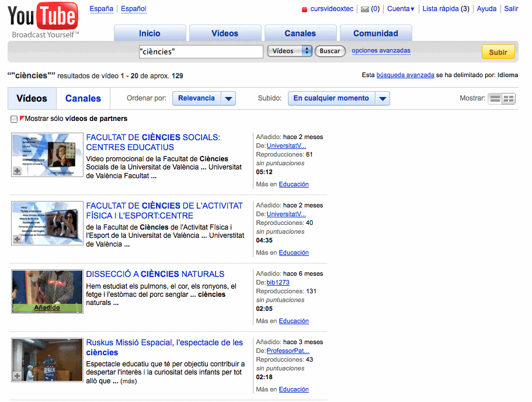This screenshot has height=402, width=532.
Task: Click Educación category under Activitat Física video
Action: [294, 252]
